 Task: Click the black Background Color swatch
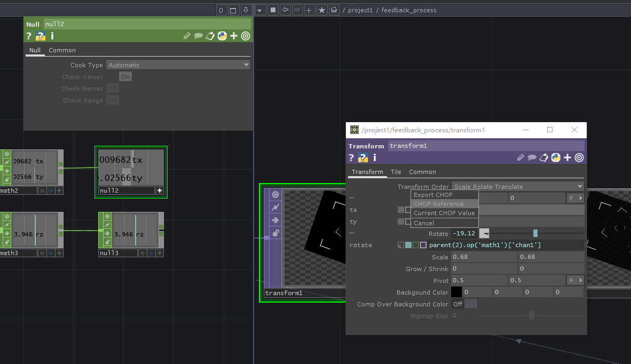456,292
